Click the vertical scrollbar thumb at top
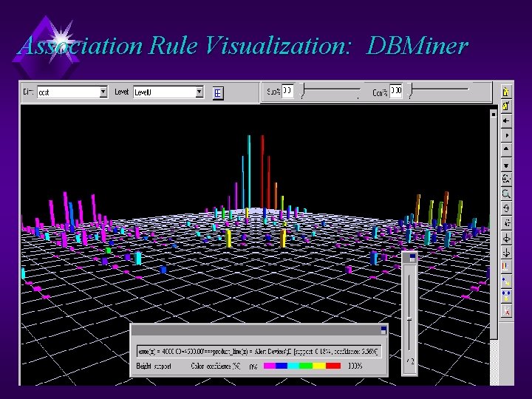Viewport: 532px width, 399px height. click(494, 115)
